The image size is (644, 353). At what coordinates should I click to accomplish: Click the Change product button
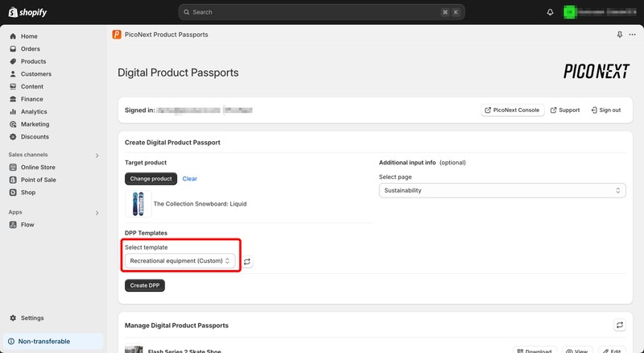pos(151,178)
